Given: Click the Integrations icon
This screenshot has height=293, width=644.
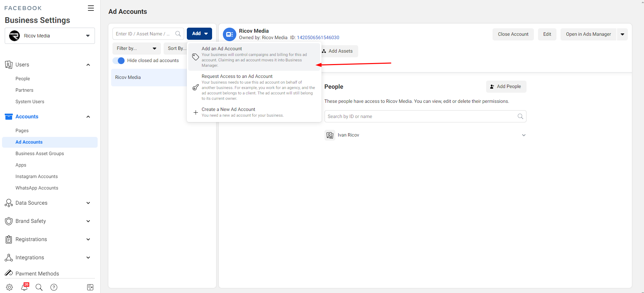Looking at the screenshot, I should click(x=9, y=258).
